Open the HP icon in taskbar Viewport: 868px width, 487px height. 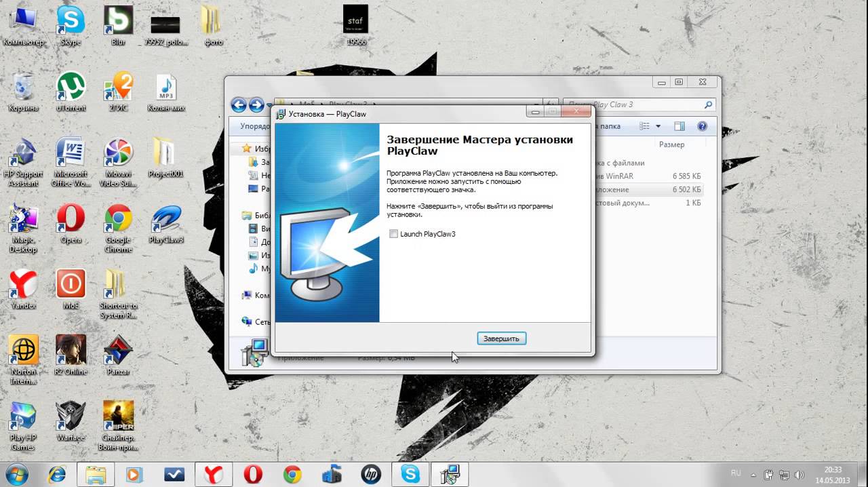click(371, 474)
